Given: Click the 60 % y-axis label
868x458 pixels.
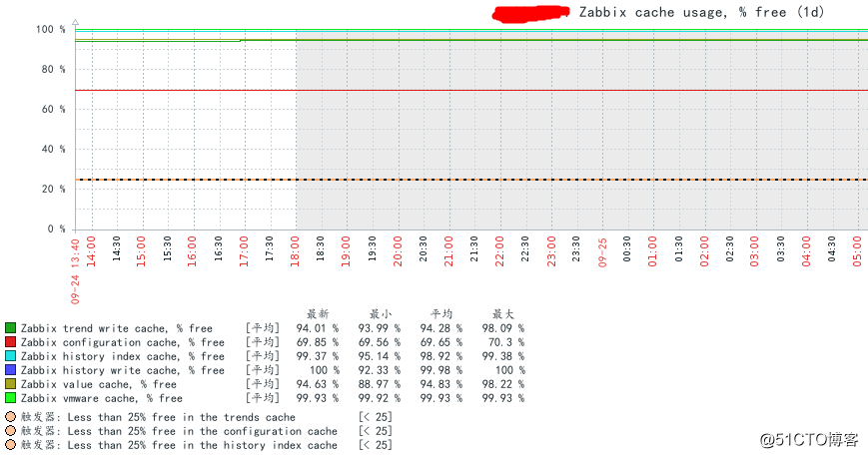Looking at the screenshot, I should (53, 109).
